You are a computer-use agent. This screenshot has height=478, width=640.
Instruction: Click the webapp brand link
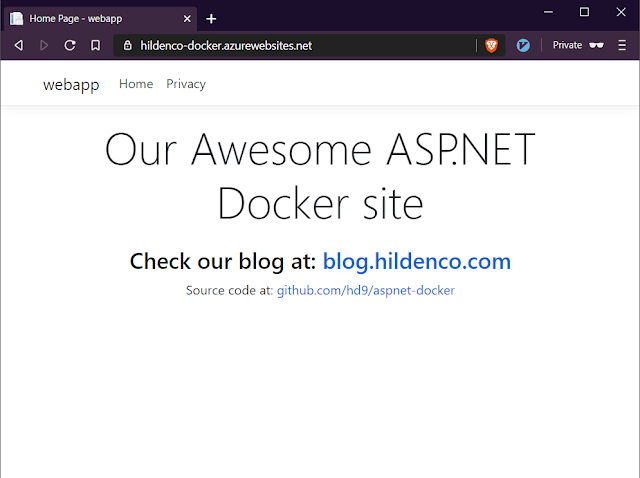[x=71, y=84]
